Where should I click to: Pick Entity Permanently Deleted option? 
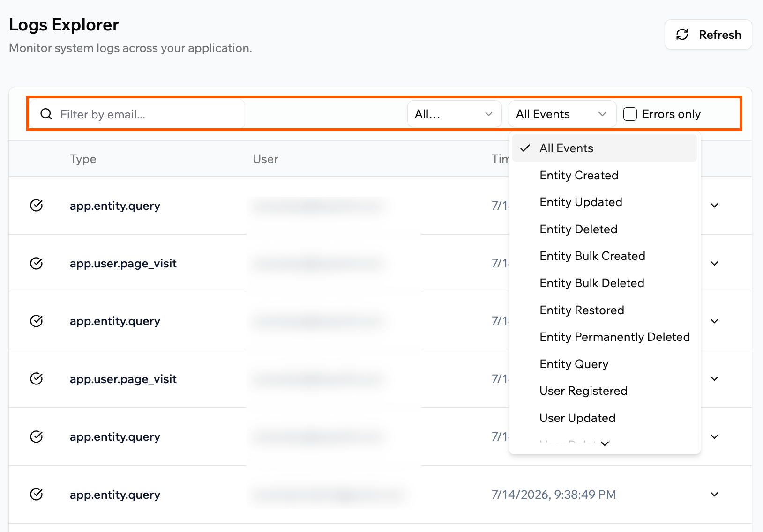point(604,337)
